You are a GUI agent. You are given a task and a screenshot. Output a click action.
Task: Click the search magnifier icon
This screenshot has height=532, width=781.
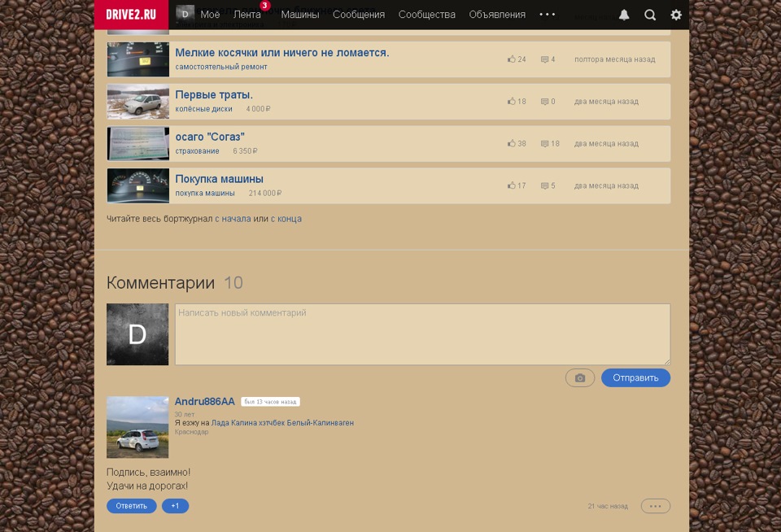pyautogui.click(x=649, y=15)
